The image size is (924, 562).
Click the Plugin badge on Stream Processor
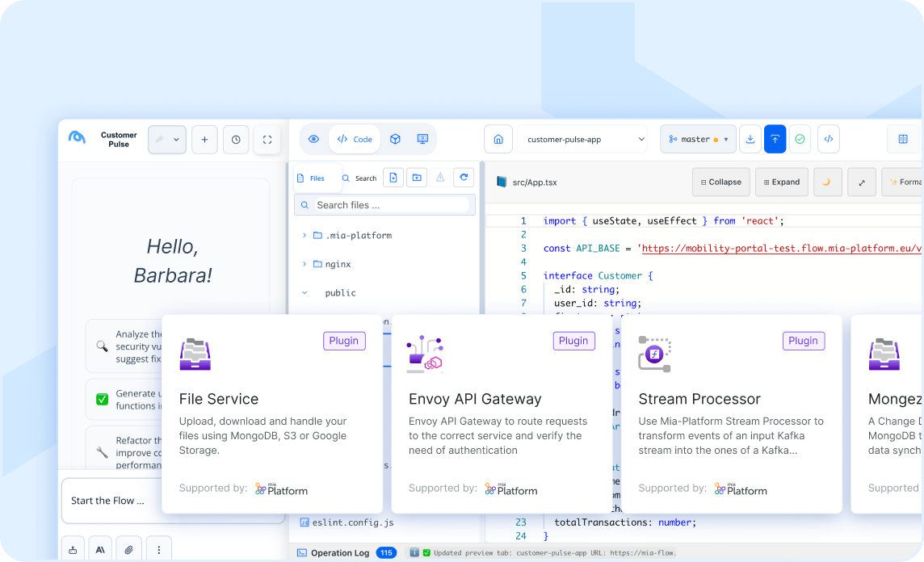point(804,341)
